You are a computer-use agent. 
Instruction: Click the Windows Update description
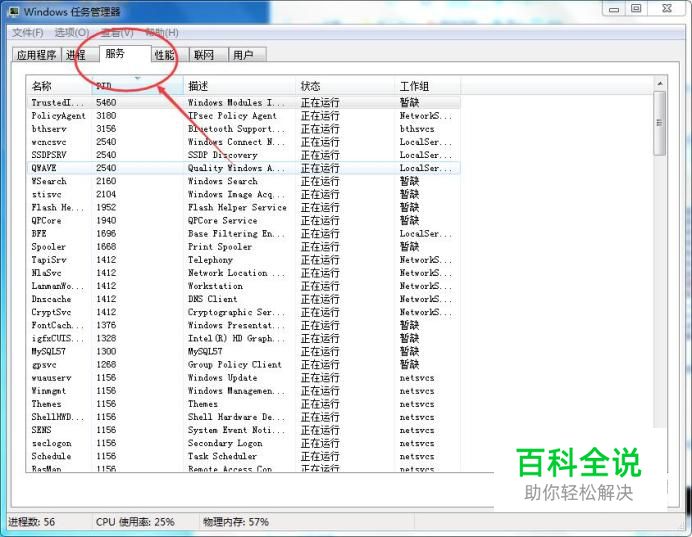(x=222, y=378)
